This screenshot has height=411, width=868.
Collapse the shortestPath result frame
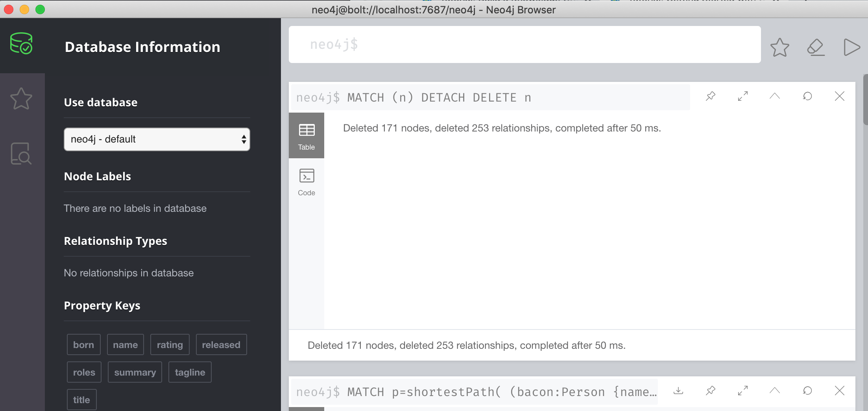(775, 391)
